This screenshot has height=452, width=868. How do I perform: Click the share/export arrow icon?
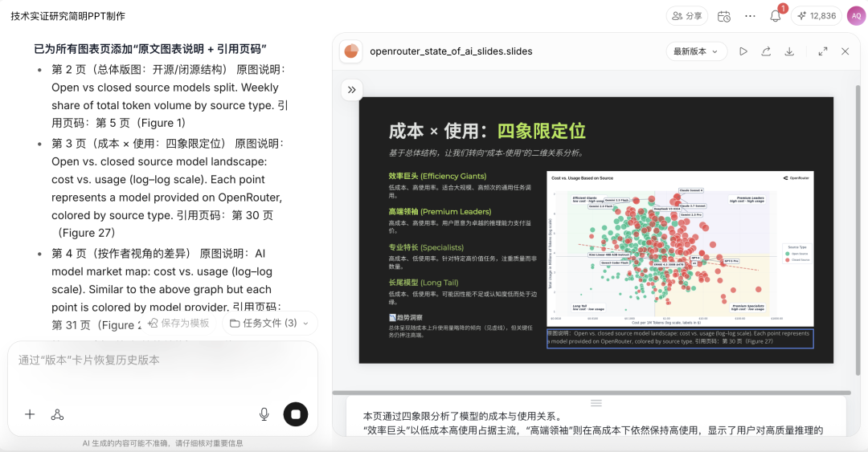pos(766,51)
